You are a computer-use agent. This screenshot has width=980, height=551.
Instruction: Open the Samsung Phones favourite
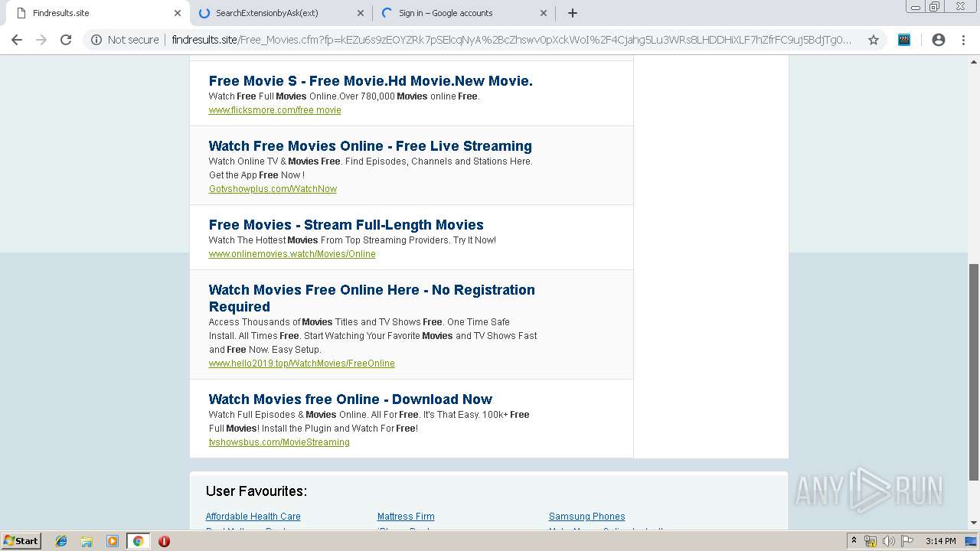pos(586,517)
